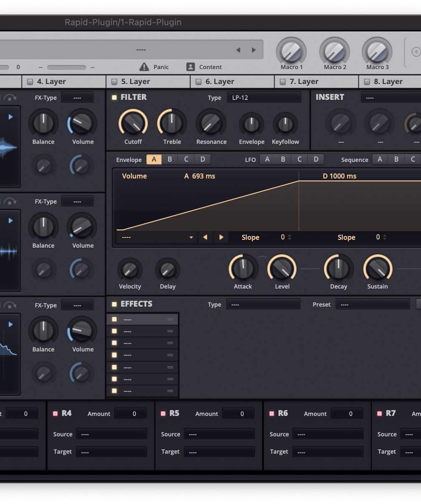Click the R5 Amount value field
The image size is (421, 504).
238,413
